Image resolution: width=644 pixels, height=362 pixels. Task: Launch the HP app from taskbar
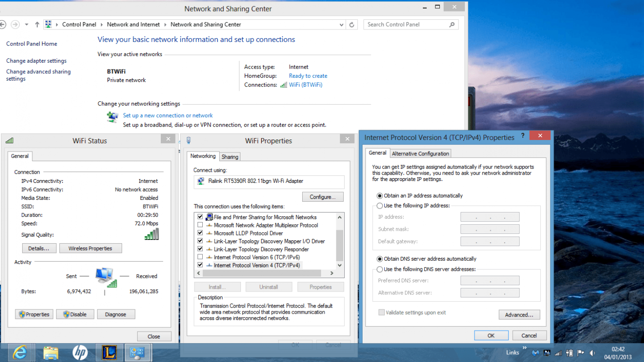tap(80, 353)
